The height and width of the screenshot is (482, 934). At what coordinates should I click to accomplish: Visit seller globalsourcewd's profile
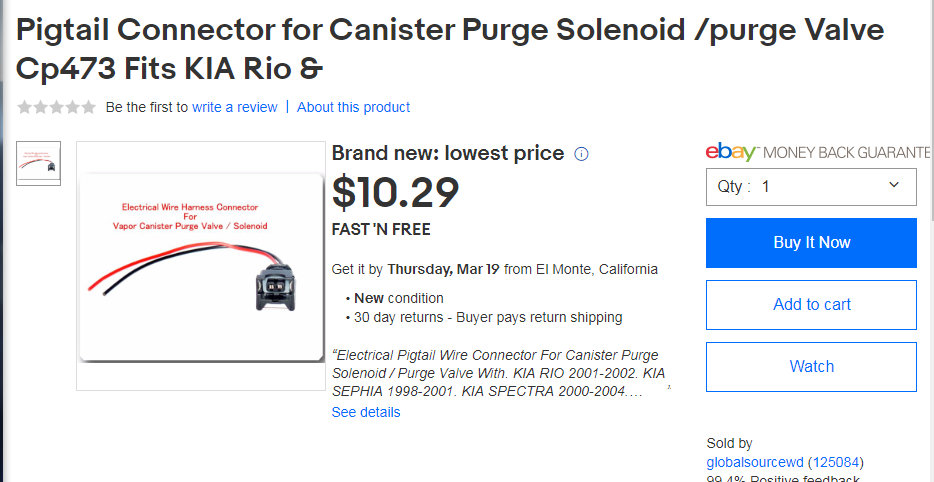(755, 462)
